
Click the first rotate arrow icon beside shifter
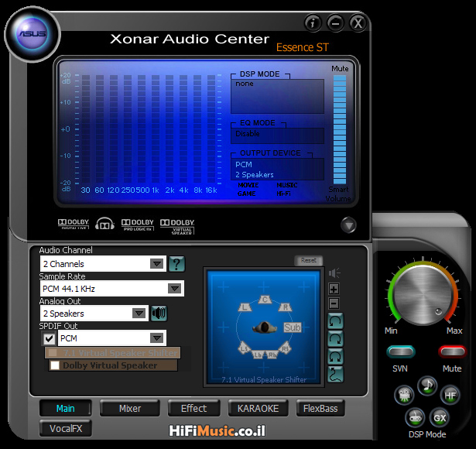(x=335, y=321)
